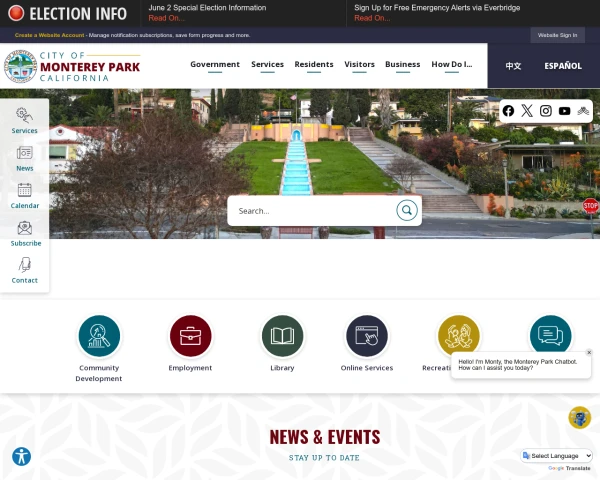This screenshot has width=600, height=480.
Task: Open the YouTube social icon
Action: pos(564,111)
